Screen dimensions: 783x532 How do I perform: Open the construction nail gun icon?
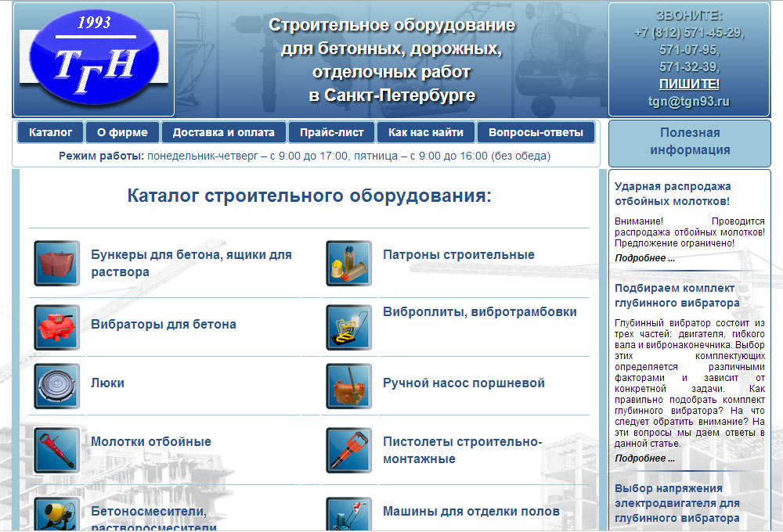coord(349,450)
